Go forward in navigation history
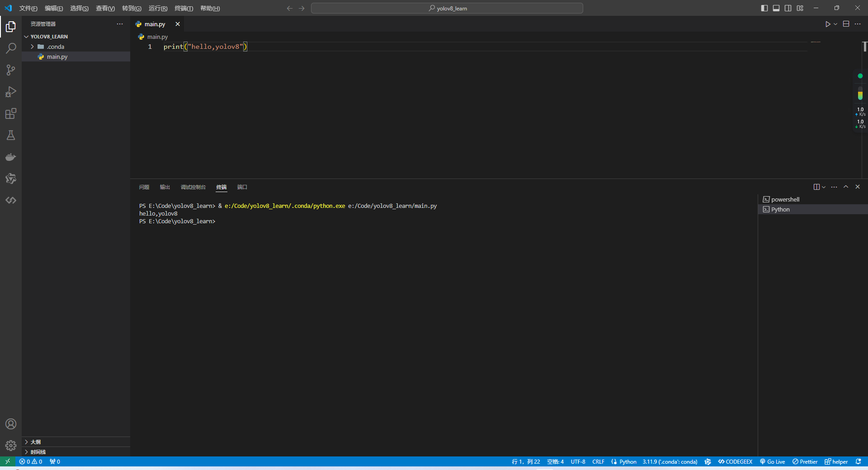The height and width of the screenshot is (470, 868). [x=302, y=8]
